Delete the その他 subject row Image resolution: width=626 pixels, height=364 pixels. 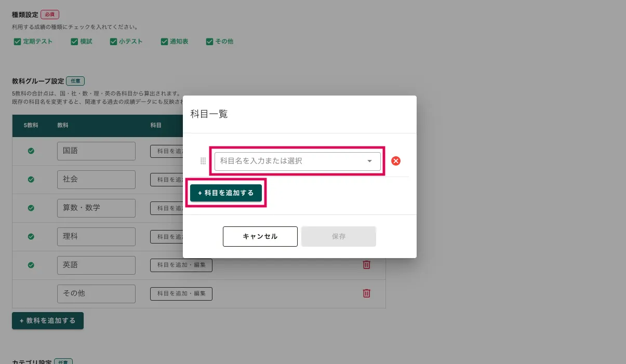(366, 293)
